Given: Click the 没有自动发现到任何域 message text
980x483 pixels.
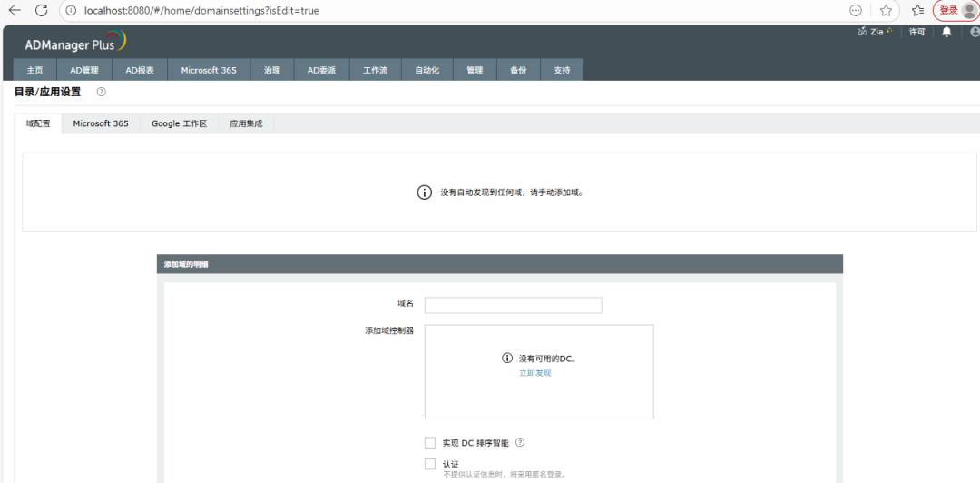Looking at the screenshot, I should [x=512, y=192].
